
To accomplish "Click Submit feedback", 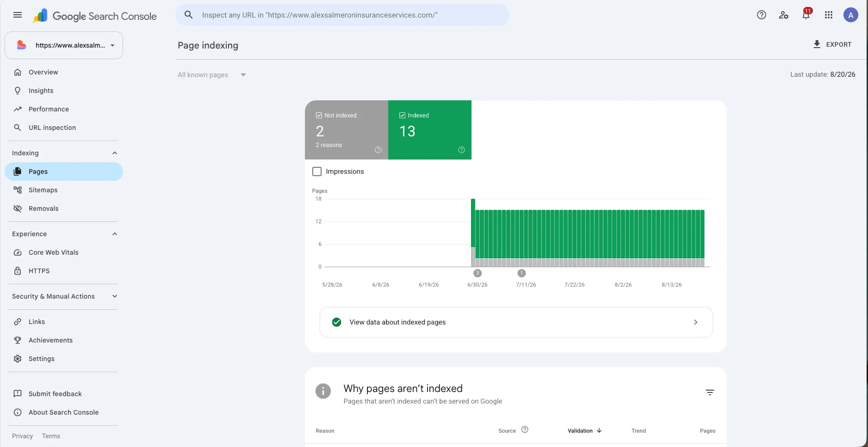I will click(x=64, y=394).
